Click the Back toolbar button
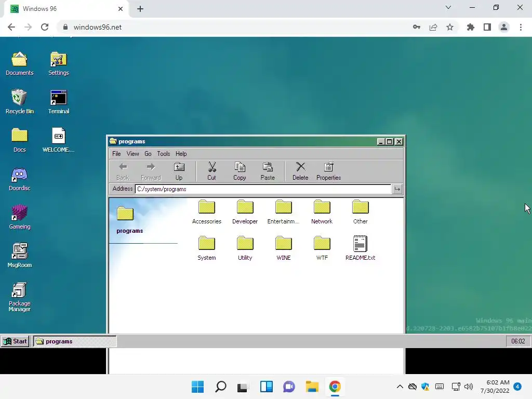This screenshot has height=399, width=532. click(x=123, y=171)
